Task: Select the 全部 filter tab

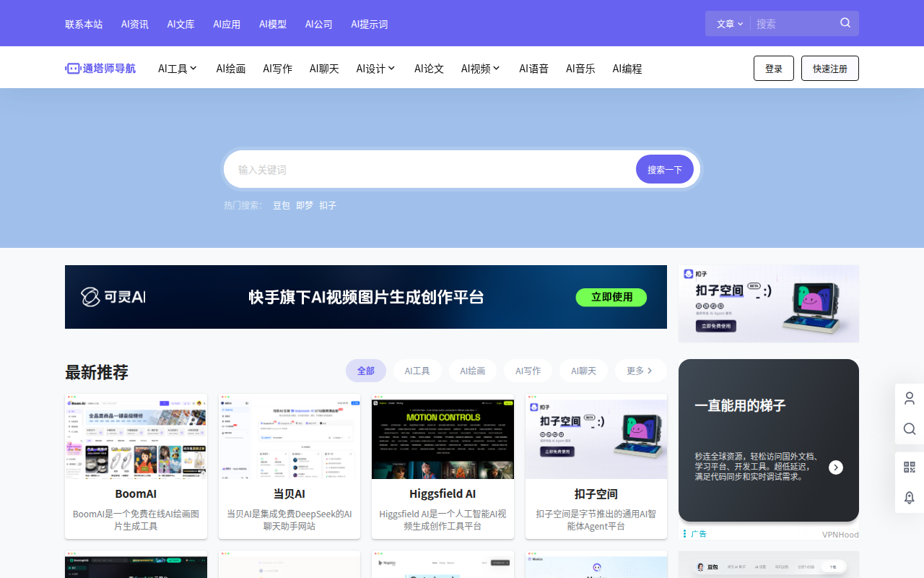Action: (x=366, y=371)
